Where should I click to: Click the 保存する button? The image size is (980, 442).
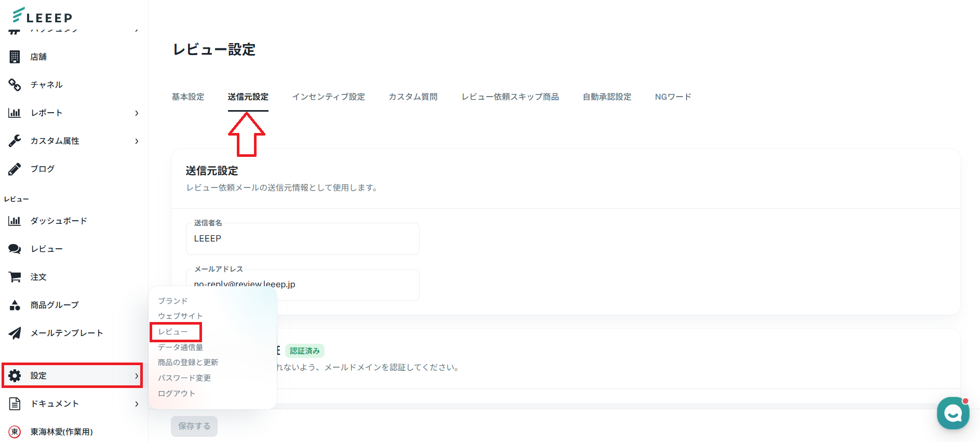(194, 426)
